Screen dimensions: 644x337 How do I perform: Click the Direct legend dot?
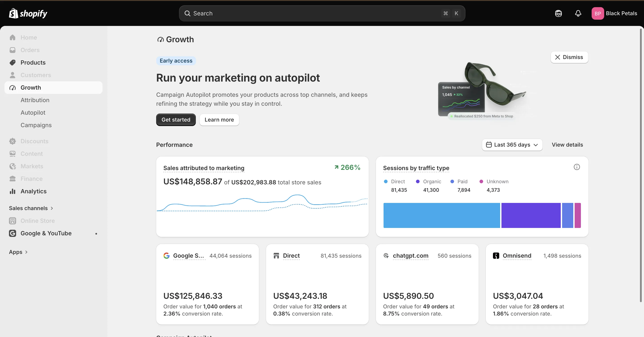(x=386, y=181)
